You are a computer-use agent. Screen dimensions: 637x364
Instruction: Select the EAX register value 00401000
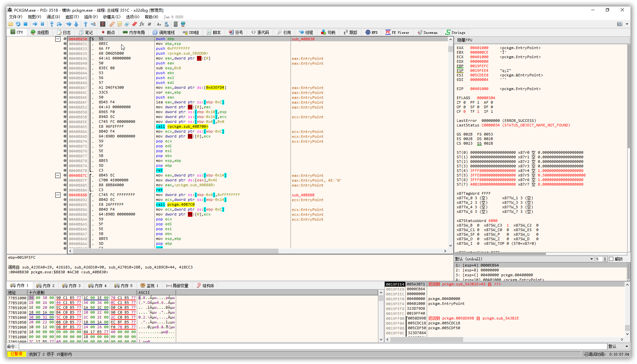click(x=479, y=48)
